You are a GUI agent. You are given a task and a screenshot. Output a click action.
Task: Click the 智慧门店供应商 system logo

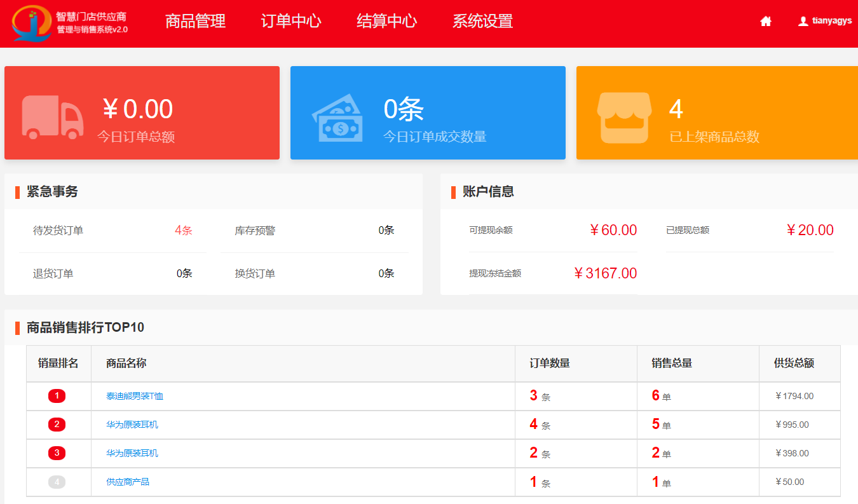70,23
